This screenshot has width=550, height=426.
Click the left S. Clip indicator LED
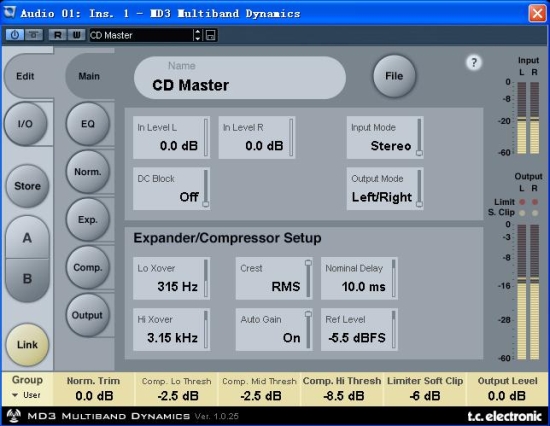[x=522, y=213]
